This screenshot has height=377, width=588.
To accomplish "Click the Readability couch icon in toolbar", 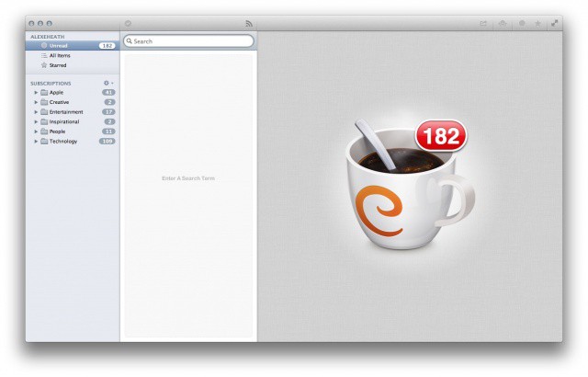I will point(502,23).
